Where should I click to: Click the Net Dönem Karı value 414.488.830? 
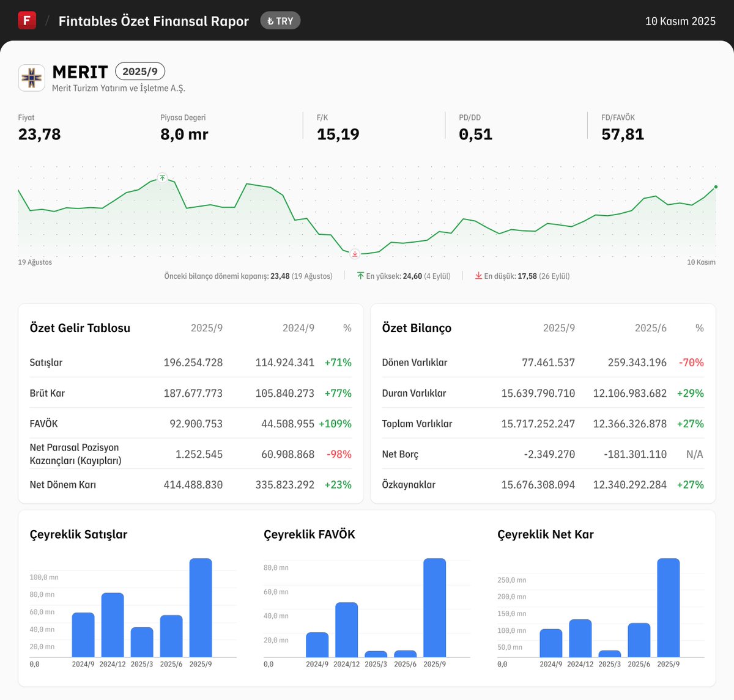tap(193, 485)
